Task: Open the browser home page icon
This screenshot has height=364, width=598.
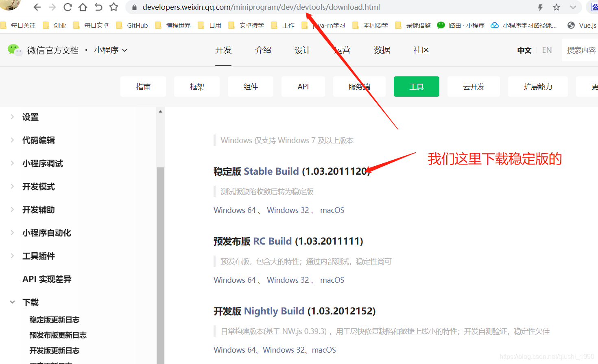Action: 82,7
